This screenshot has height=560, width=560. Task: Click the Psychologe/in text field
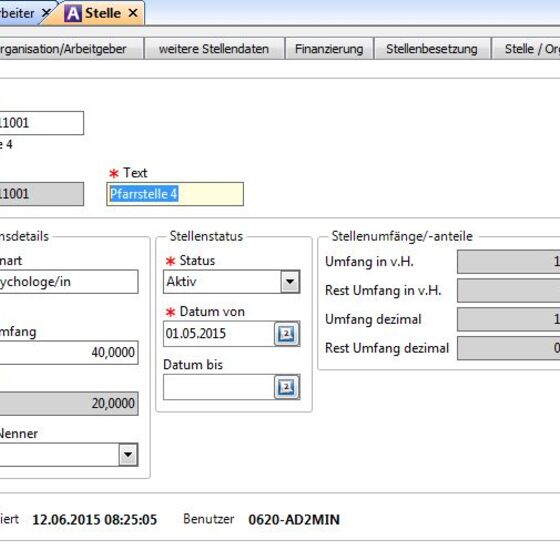point(69,282)
